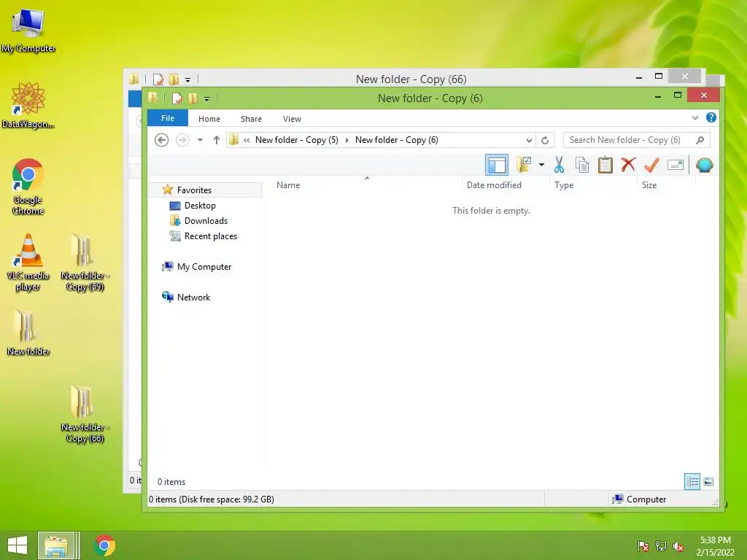Open My Computer desktop icon
The height and width of the screenshot is (560, 747).
28,31
